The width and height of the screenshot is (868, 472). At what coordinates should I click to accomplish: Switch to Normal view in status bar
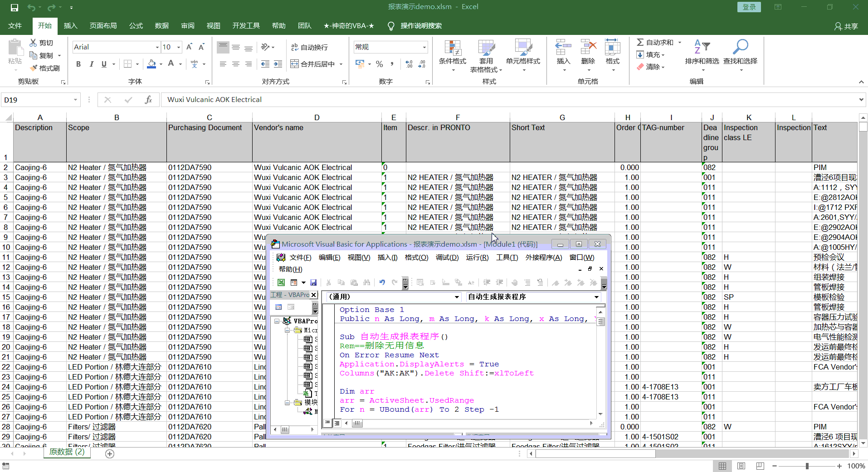(x=722, y=466)
